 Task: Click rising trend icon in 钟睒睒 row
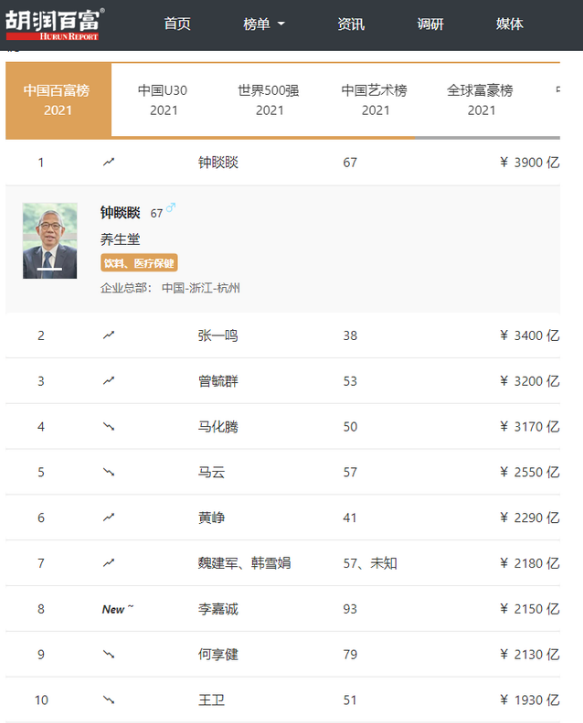point(108,162)
